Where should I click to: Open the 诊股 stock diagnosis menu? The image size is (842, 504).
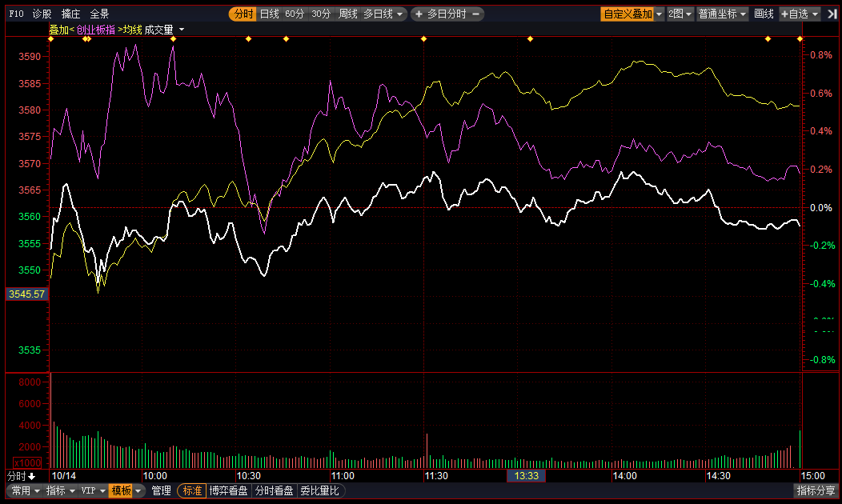pos(42,14)
